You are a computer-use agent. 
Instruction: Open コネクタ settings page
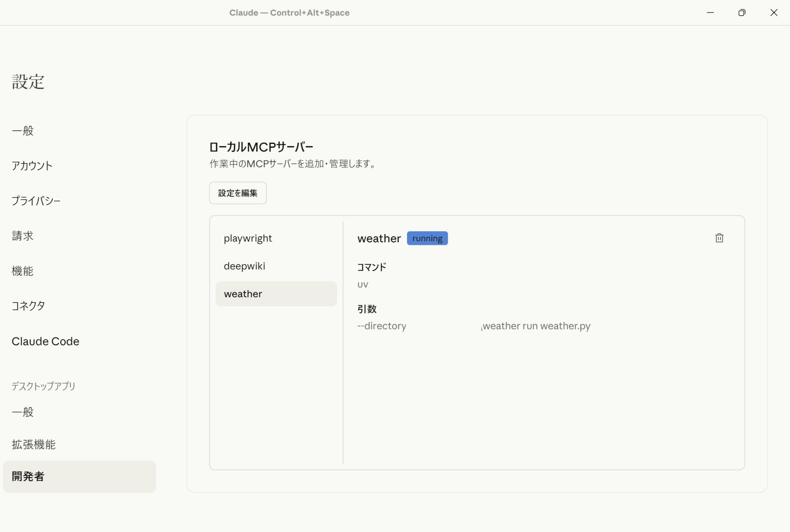point(28,306)
